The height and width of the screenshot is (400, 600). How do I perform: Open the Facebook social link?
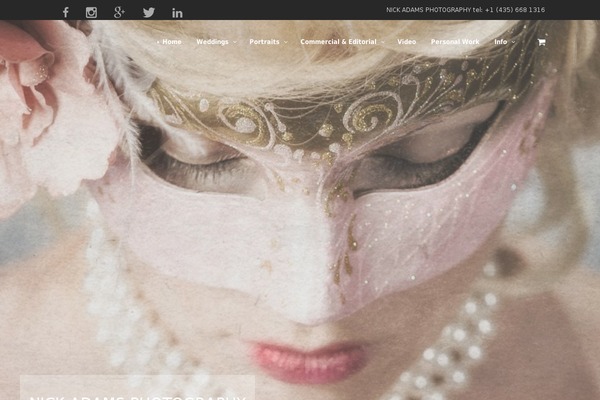click(x=66, y=12)
